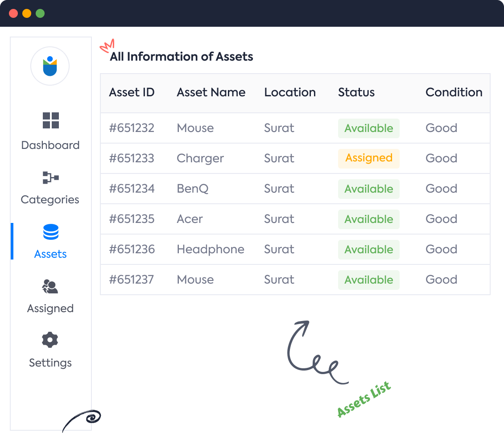Viewport: 504px width, 445px height.
Task: Click the red scribble arrow near the heading
Action: pyautogui.click(x=107, y=45)
